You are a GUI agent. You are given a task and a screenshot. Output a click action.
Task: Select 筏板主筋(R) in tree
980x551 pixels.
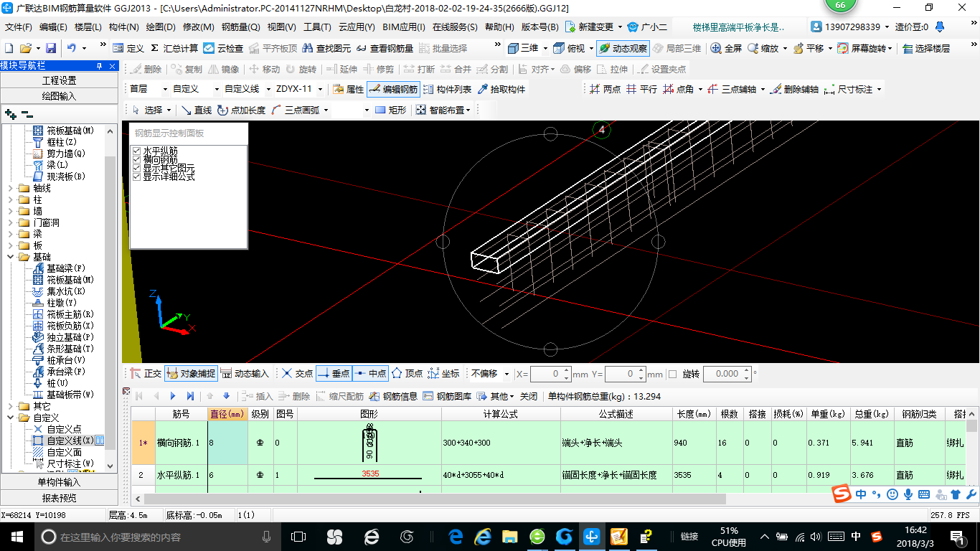[70, 314]
